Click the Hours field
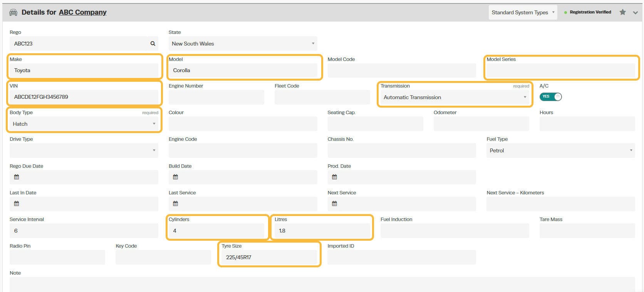Image resolution: width=644 pixels, height=292 pixels. click(587, 124)
